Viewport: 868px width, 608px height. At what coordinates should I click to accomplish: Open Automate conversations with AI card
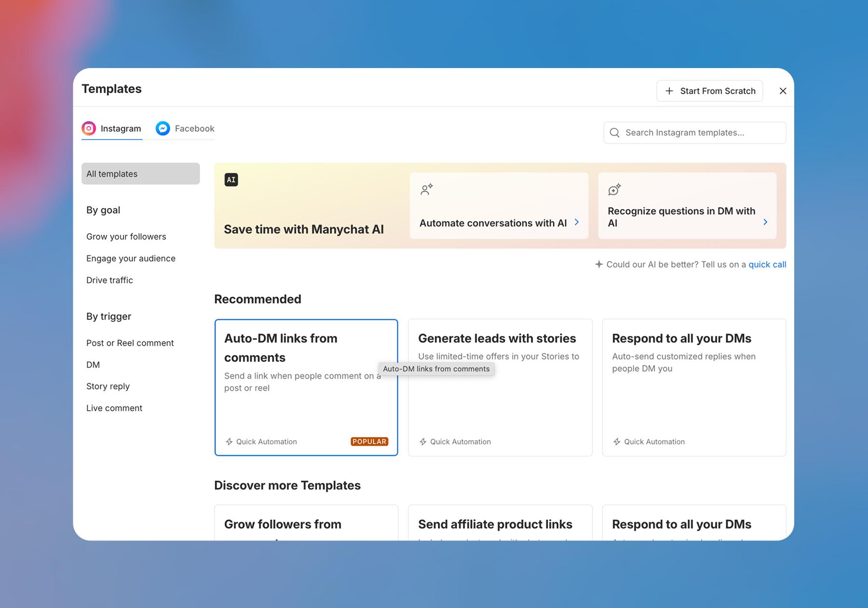(x=499, y=206)
